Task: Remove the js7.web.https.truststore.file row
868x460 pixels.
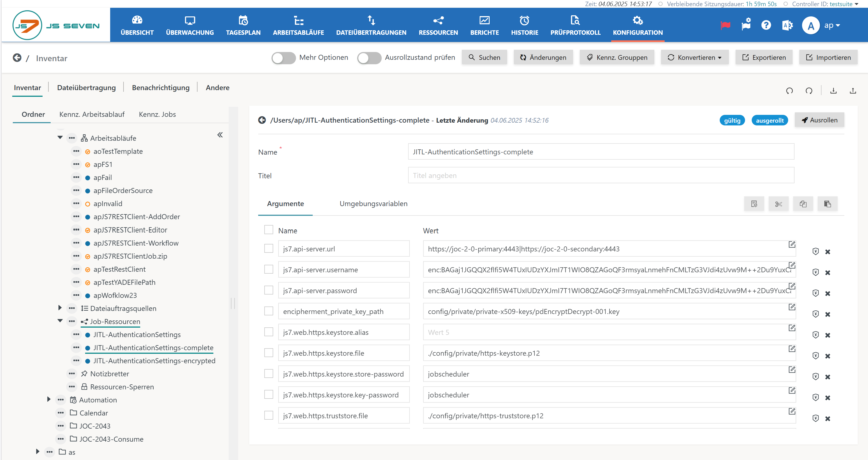Action: pyautogui.click(x=828, y=419)
